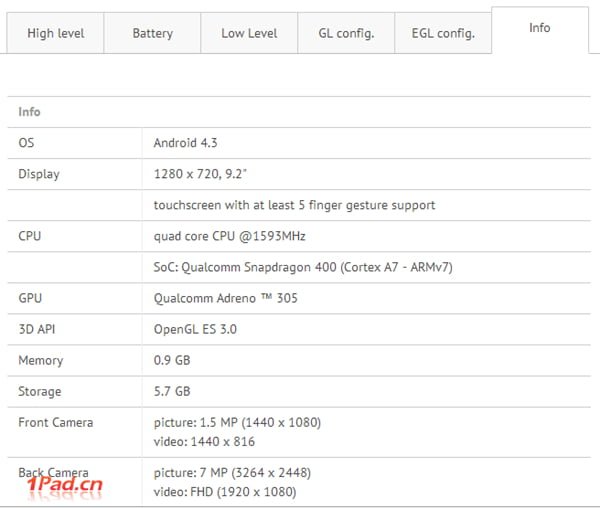The width and height of the screenshot is (600, 508).
Task: Open the GL config. tab
Action: click(x=346, y=33)
